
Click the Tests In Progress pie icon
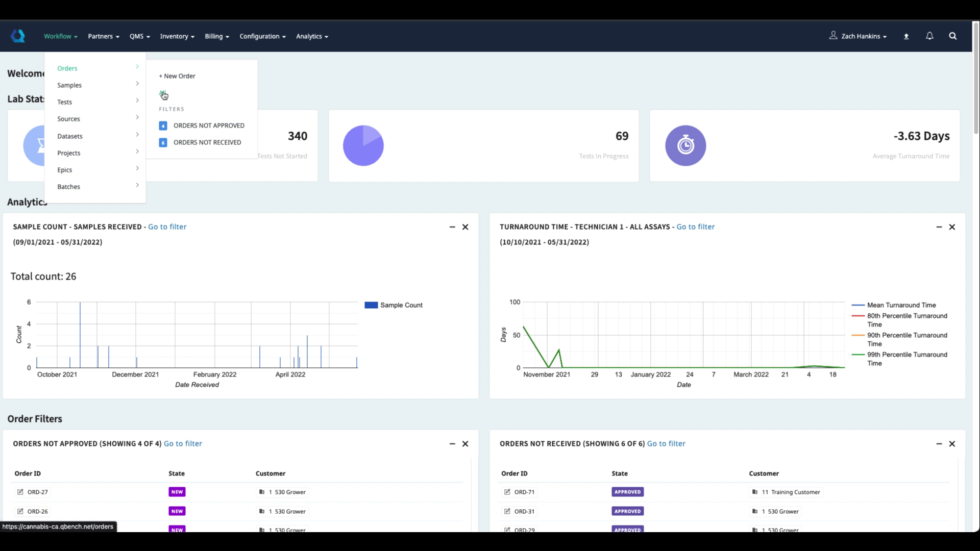point(363,146)
